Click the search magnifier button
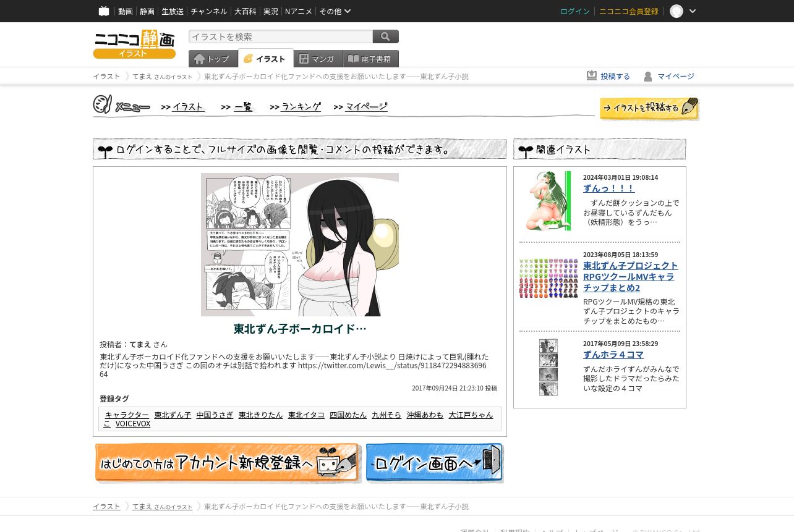 tap(386, 36)
